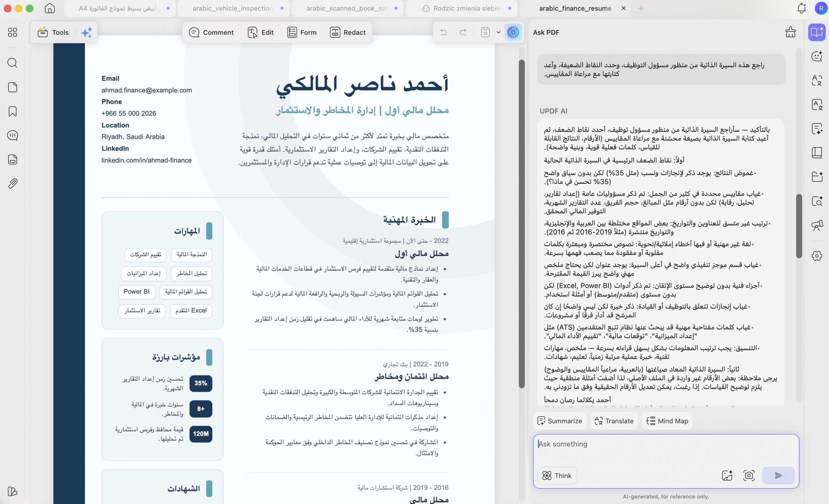
Task: Open the home screen icon
Action: pos(50,8)
